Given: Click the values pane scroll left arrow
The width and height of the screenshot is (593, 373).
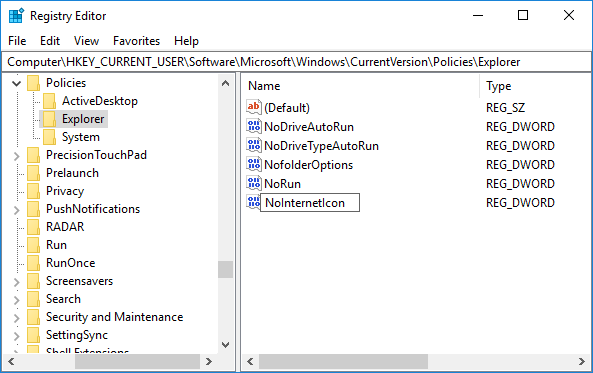Looking at the screenshot, I should [250, 361].
